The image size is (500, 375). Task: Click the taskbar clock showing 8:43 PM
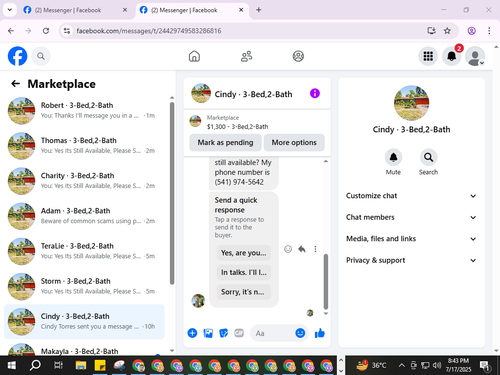458,365
